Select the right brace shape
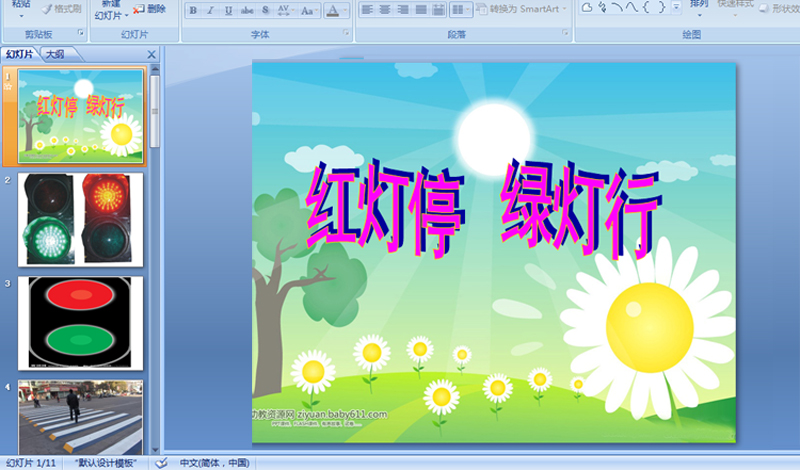The image size is (800, 470). click(661, 7)
